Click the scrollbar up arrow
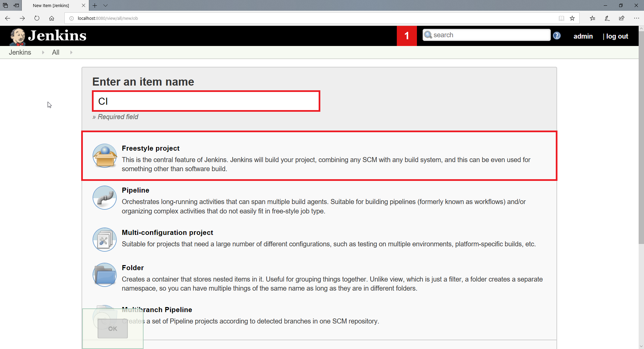The height and width of the screenshot is (349, 644). (641, 29)
